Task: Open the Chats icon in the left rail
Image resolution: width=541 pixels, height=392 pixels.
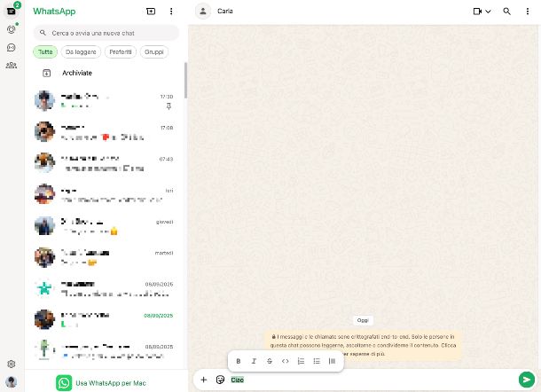Action: tap(11, 11)
